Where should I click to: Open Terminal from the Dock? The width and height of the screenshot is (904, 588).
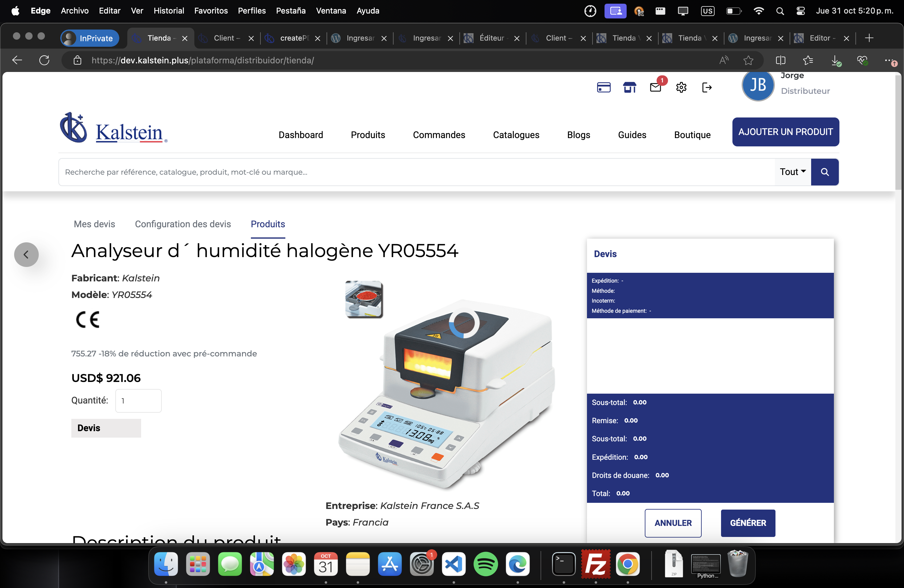click(x=563, y=564)
